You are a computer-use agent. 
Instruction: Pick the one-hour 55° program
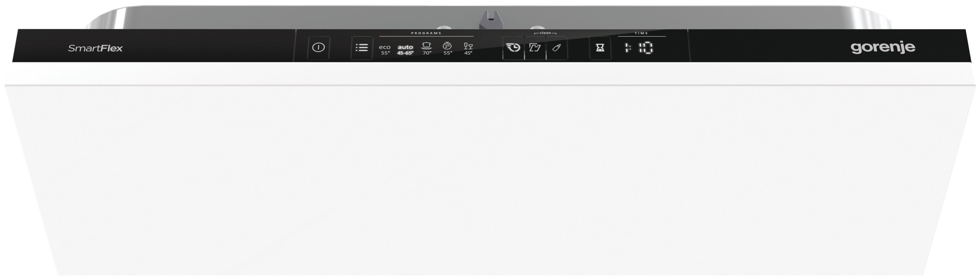tap(447, 48)
